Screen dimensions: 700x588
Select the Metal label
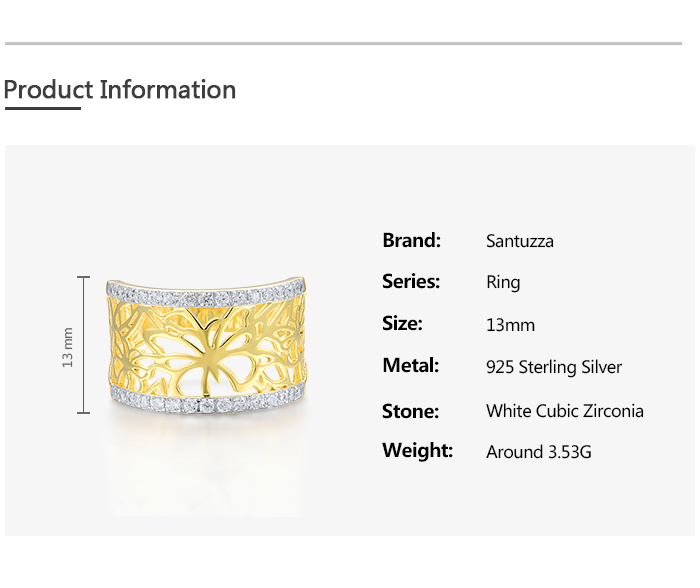[410, 366]
